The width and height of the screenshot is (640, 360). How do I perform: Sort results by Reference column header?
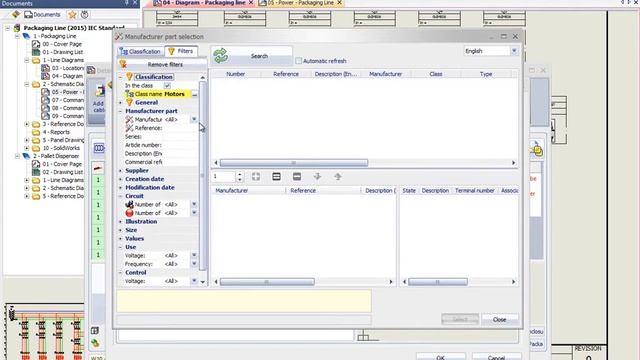tap(286, 74)
